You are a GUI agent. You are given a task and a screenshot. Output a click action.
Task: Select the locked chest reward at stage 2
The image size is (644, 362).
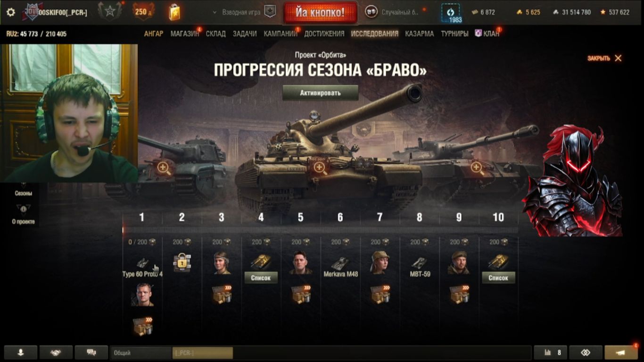[182, 261]
